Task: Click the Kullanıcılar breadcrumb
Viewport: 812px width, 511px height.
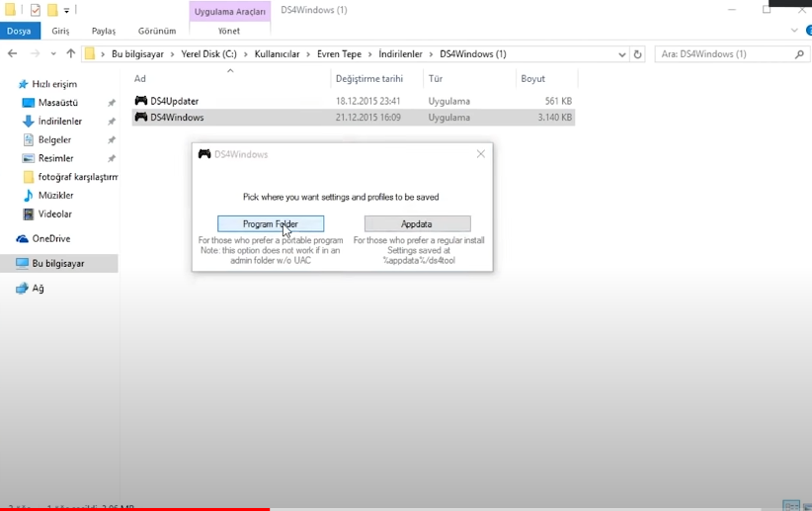Action: coord(277,54)
